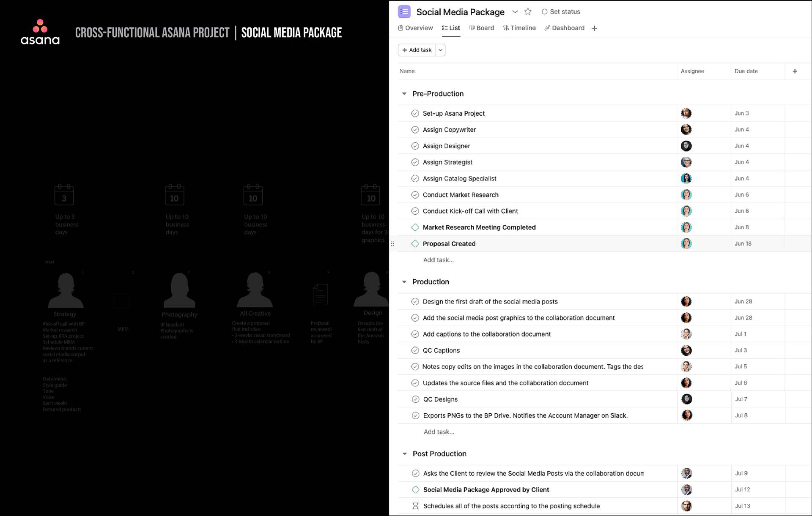Check off QC Captions task
812x516 pixels.
click(x=415, y=350)
